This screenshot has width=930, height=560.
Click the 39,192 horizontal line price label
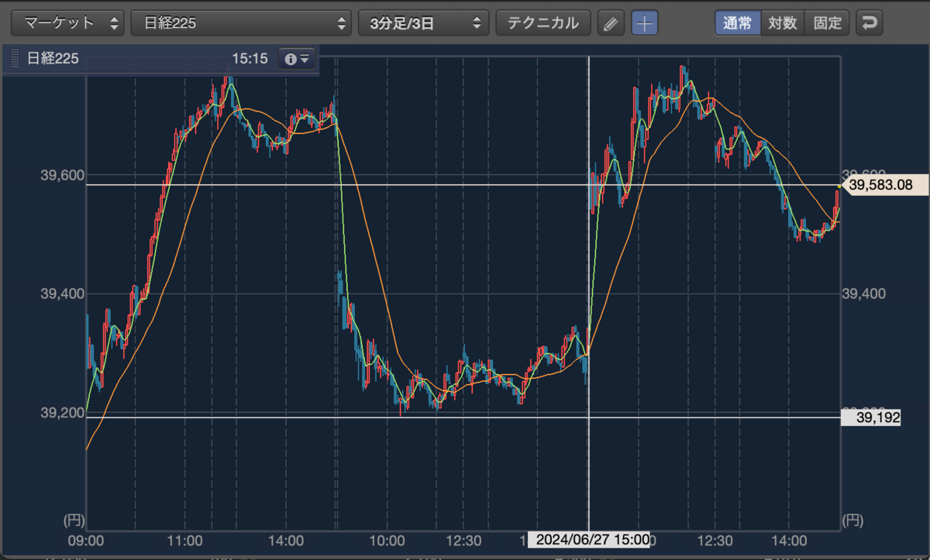pyautogui.click(x=873, y=417)
